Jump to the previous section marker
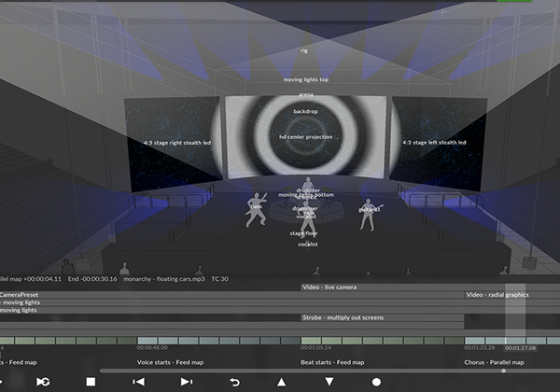 (138, 382)
